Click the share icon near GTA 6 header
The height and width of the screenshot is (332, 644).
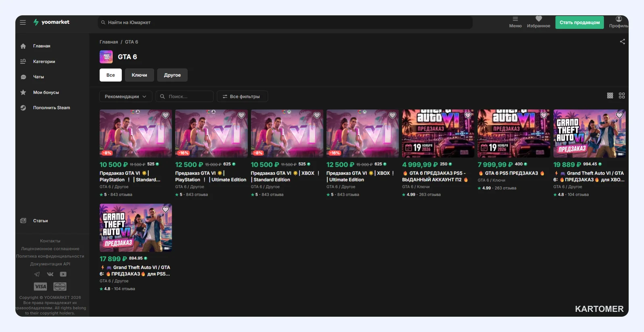622,41
